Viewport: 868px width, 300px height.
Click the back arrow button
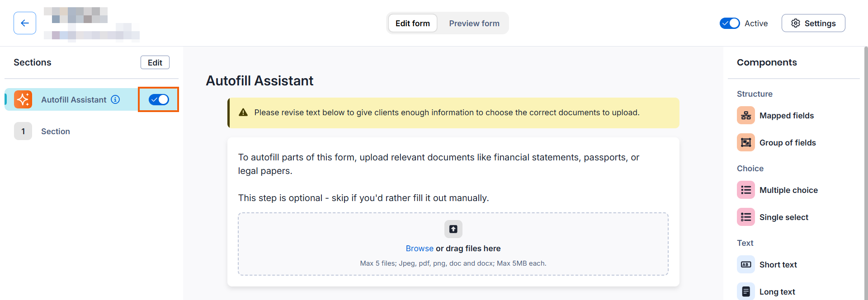[25, 23]
